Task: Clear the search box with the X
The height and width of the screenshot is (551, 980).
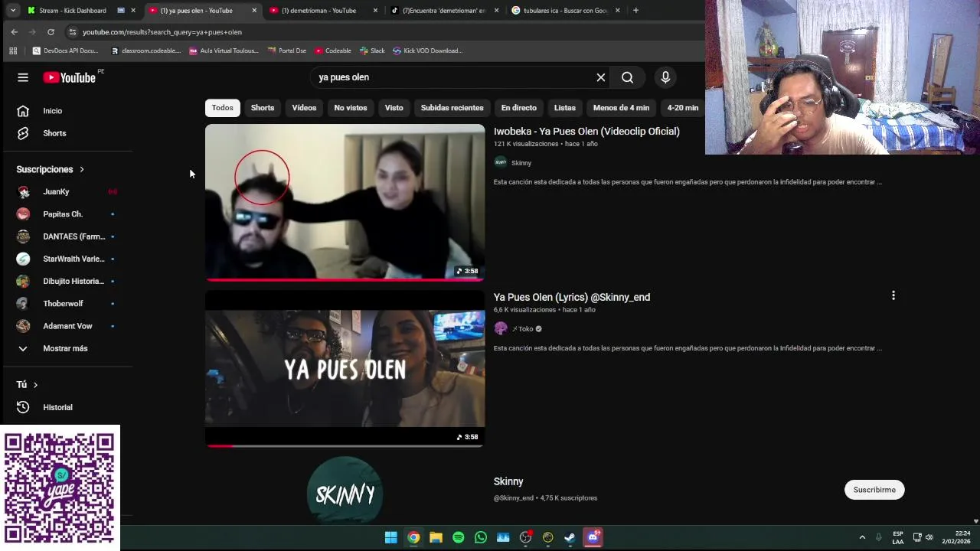Action: point(601,77)
